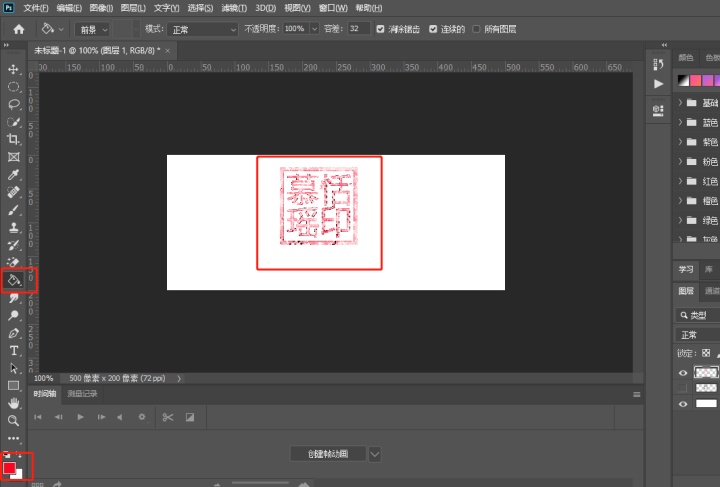Select the Clone Stamp tool
Viewport: 720px width, 487px height.
point(13,227)
